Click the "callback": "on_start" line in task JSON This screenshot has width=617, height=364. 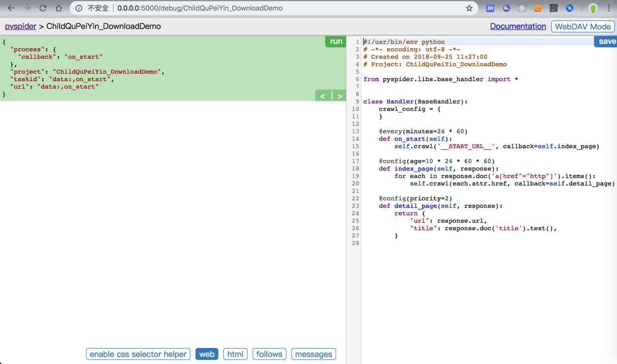60,57
